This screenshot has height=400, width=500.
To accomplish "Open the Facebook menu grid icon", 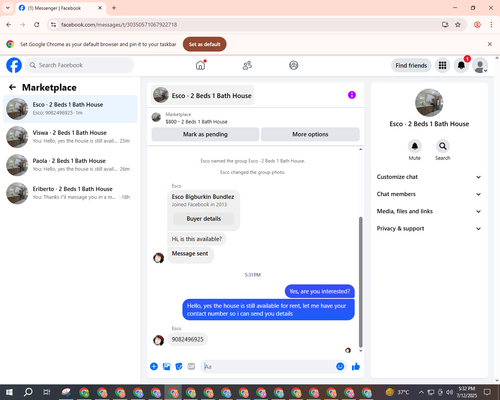I will coord(442,65).
